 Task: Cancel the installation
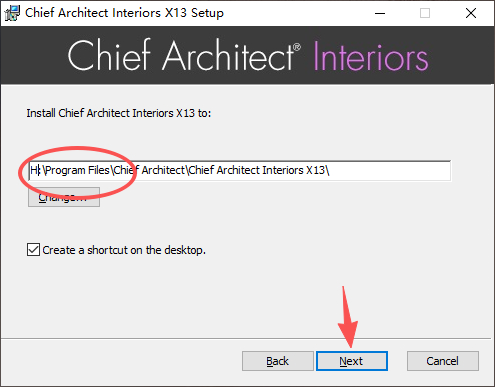coord(443,361)
